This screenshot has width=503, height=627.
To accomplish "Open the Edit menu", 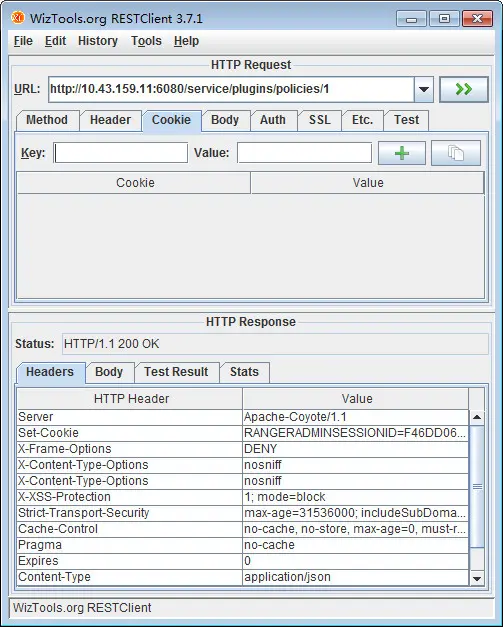I will [55, 41].
